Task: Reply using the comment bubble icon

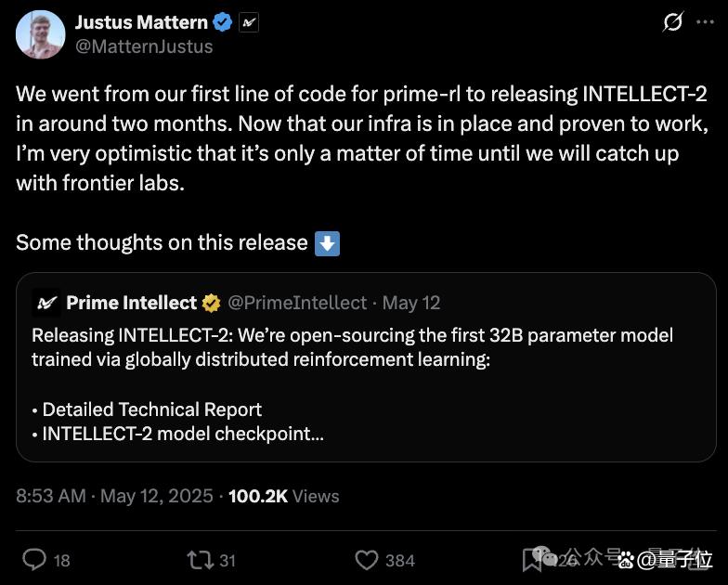Action: point(35,560)
